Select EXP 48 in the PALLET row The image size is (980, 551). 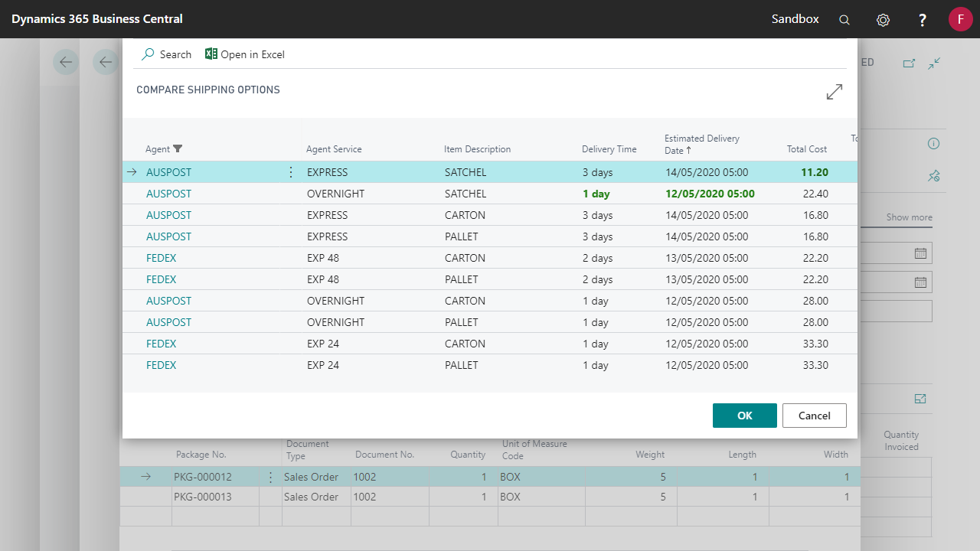[x=323, y=279]
